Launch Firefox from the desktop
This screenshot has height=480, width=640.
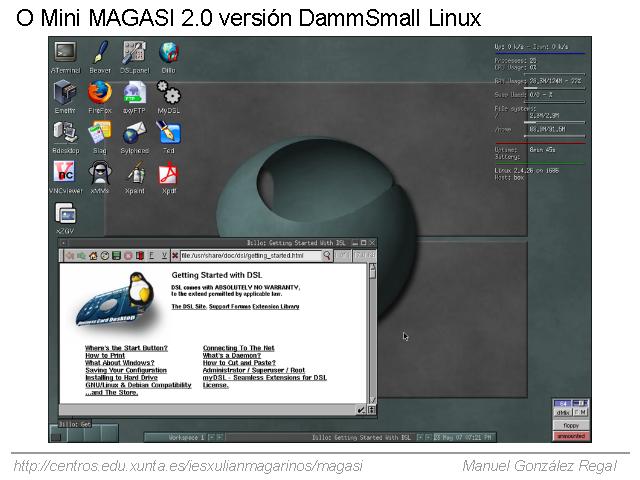99,94
